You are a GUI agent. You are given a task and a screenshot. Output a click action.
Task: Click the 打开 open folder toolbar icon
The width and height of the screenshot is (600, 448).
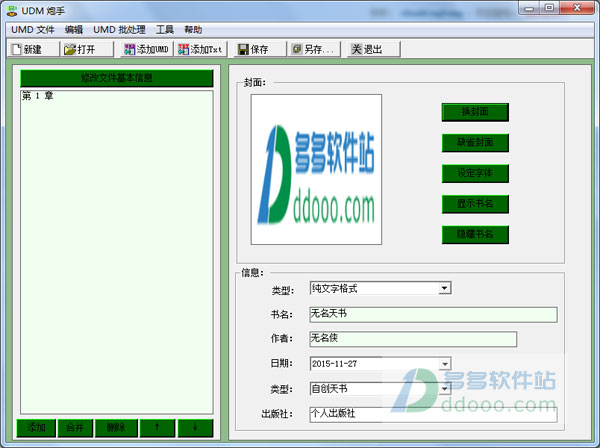(70, 49)
